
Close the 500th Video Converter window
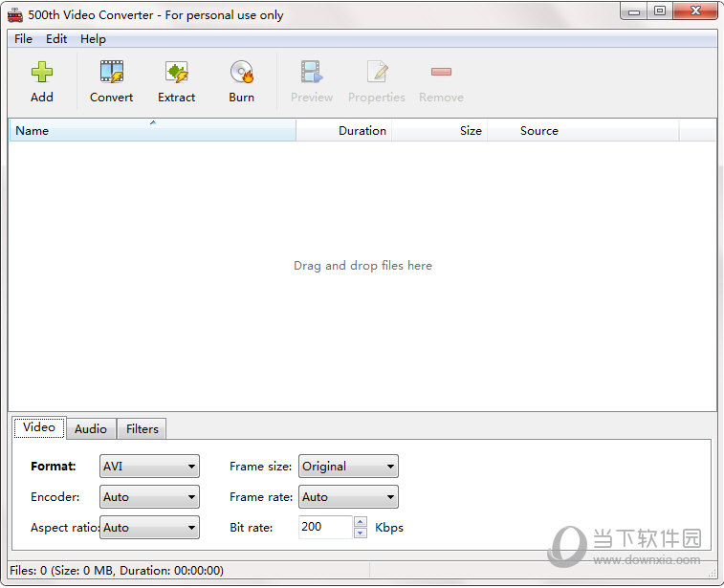695,11
